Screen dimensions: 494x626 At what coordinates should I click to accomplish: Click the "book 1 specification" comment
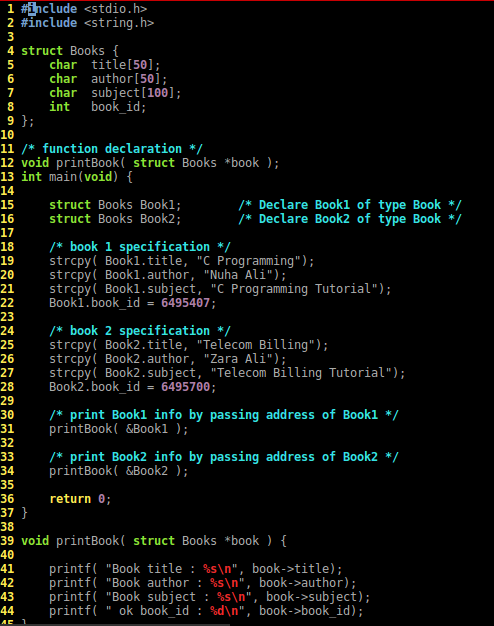140,247
